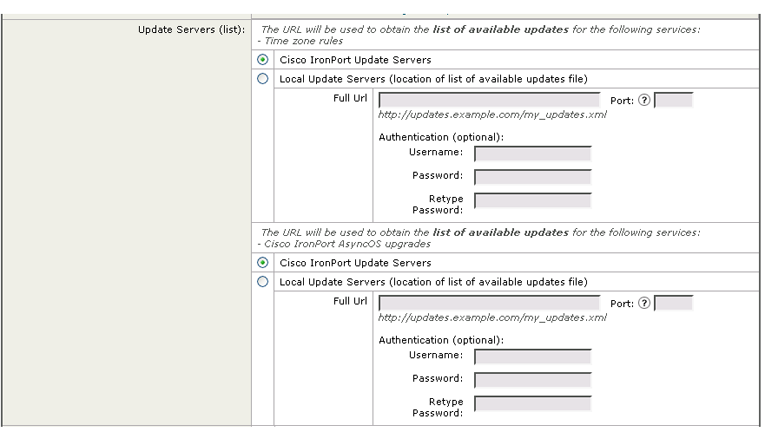Select Local Update Servers for Time zone rules
765x432 pixels.
pos(262,79)
